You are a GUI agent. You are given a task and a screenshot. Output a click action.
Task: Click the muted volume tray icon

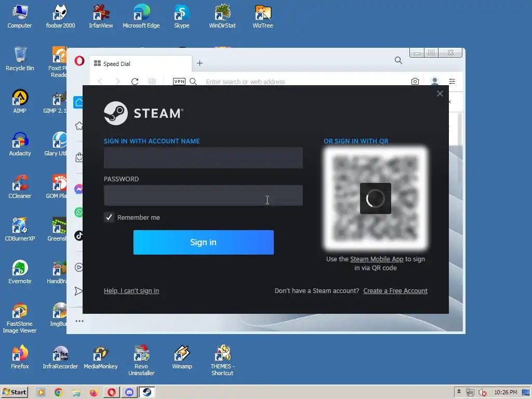pos(482,393)
